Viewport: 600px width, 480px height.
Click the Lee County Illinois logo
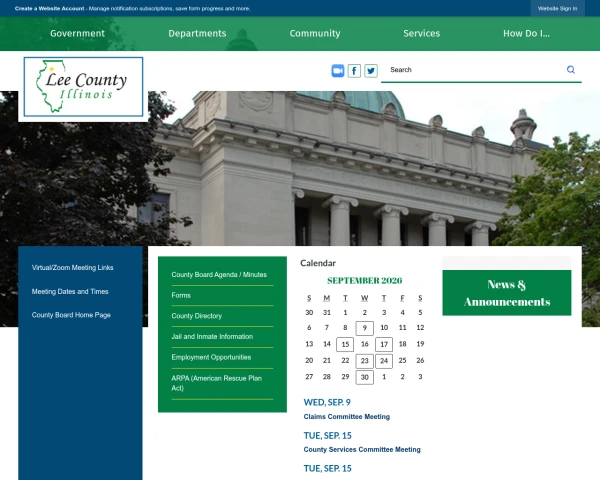[x=83, y=87]
